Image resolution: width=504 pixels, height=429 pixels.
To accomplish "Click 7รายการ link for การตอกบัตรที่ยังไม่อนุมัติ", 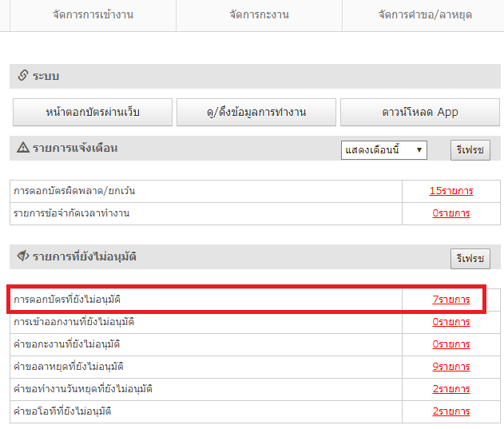I will coord(450,300).
